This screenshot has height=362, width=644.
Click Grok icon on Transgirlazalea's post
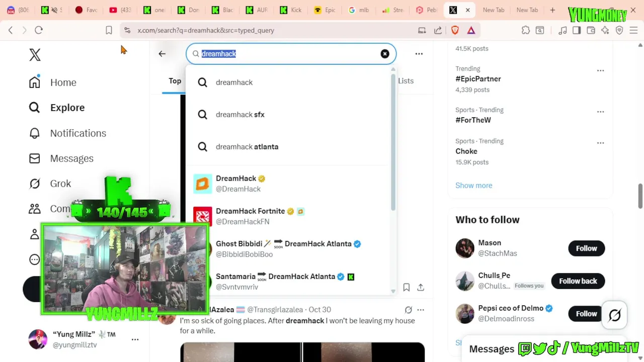click(408, 310)
